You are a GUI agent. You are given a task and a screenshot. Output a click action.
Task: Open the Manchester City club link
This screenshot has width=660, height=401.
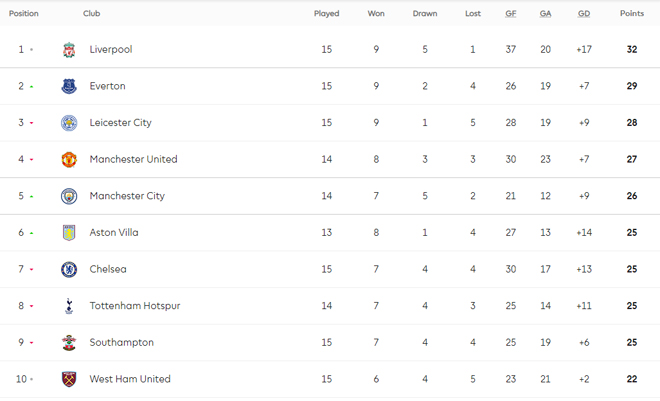127,196
